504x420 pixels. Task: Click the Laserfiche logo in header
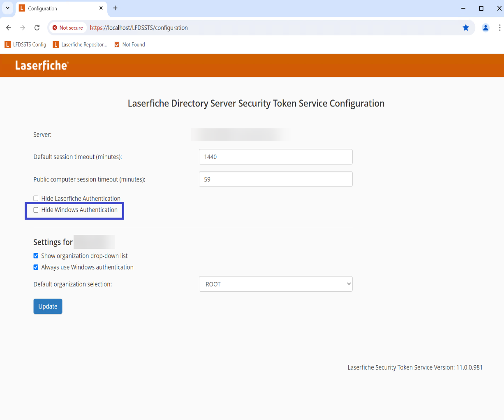point(42,65)
